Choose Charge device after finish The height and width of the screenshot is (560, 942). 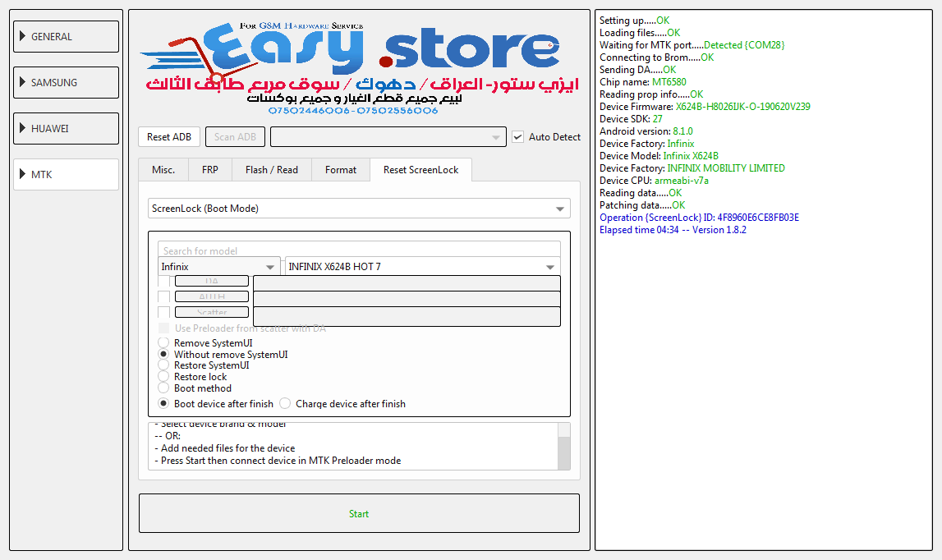[285, 403]
